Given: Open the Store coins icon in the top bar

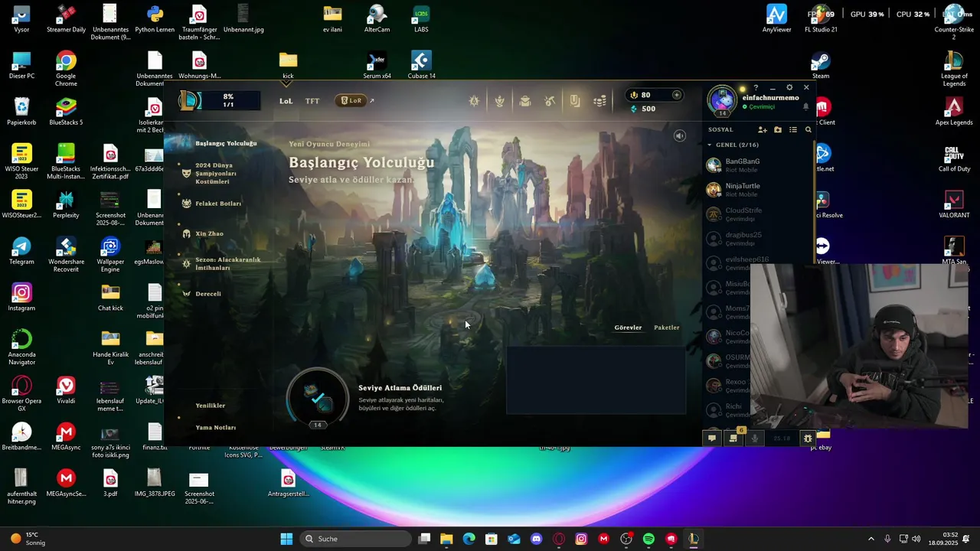Looking at the screenshot, I should [600, 101].
